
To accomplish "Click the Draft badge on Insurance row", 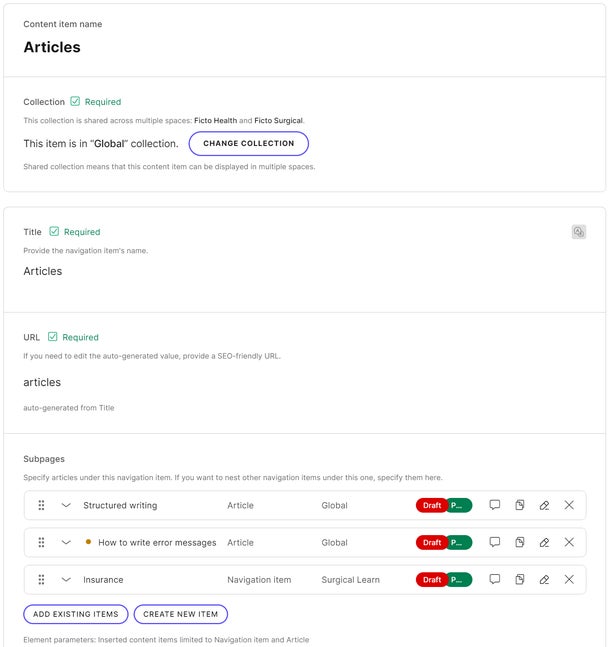I will pos(432,579).
